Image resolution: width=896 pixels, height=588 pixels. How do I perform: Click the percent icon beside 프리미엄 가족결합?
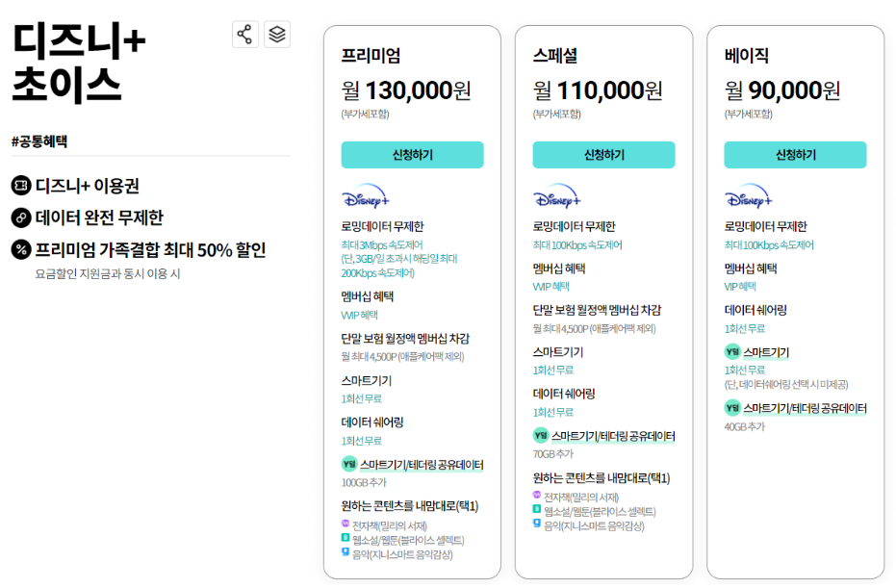[21, 249]
